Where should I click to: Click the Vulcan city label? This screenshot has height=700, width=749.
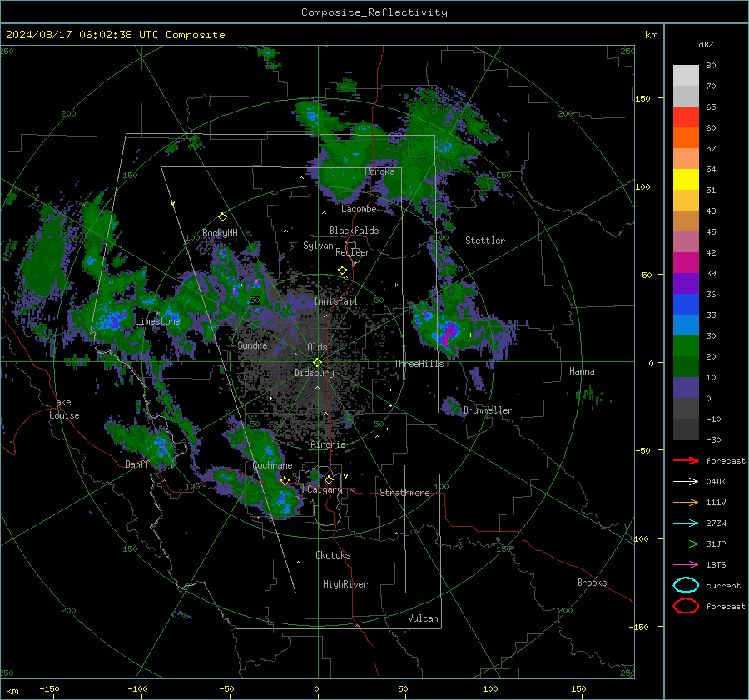click(x=423, y=618)
